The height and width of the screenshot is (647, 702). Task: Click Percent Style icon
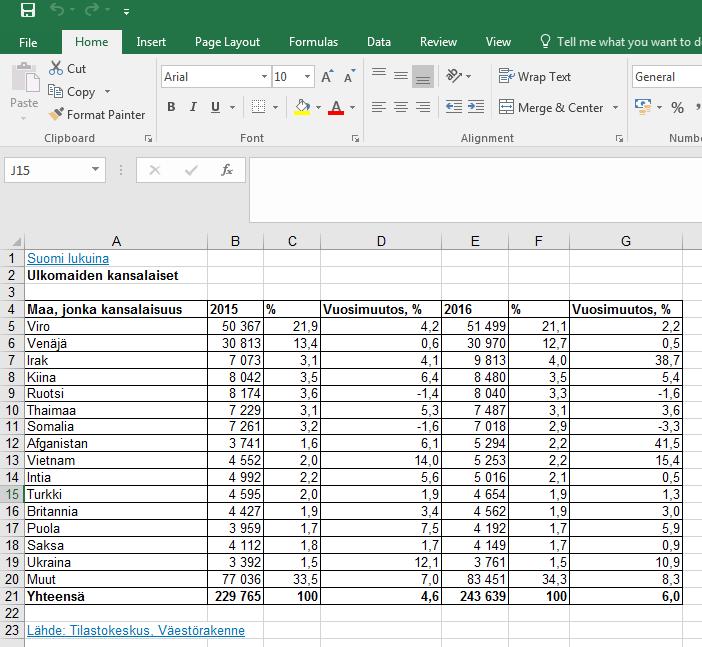point(677,107)
